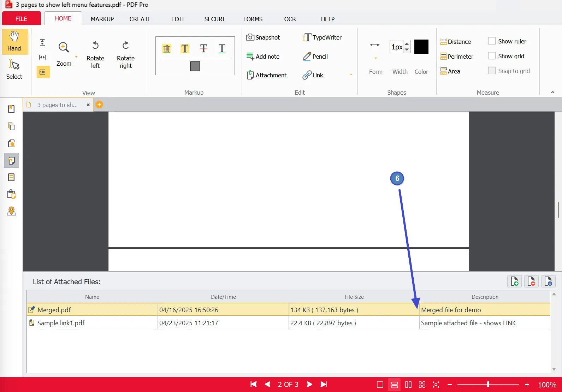This screenshot has height=392, width=562.
Task: Activate the Hand tool
Action: (x=14, y=42)
